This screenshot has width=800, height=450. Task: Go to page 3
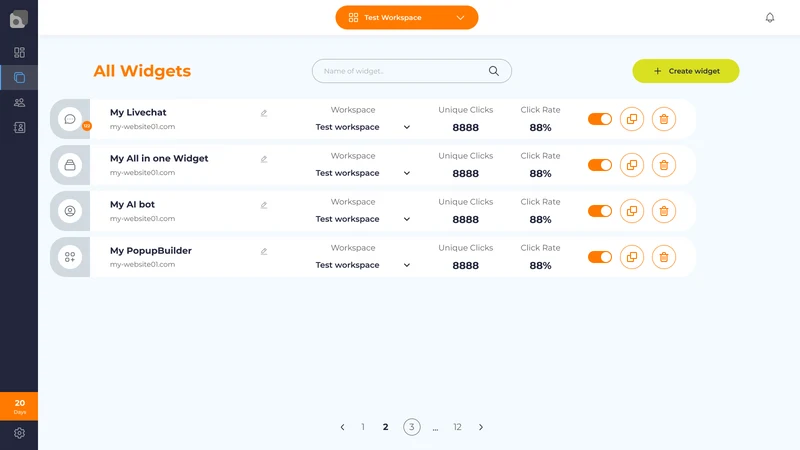(x=412, y=427)
